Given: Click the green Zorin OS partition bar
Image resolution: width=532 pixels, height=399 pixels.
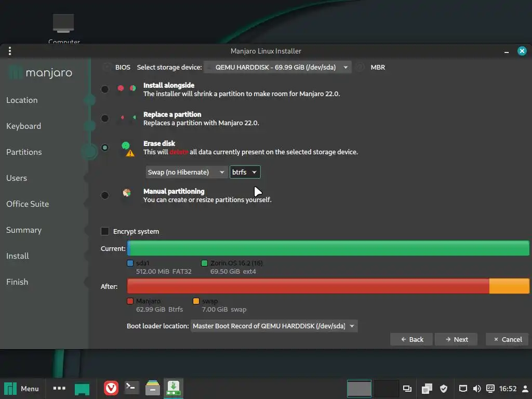Looking at the screenshot, I should pyautogui.click(x=330, y=248).
